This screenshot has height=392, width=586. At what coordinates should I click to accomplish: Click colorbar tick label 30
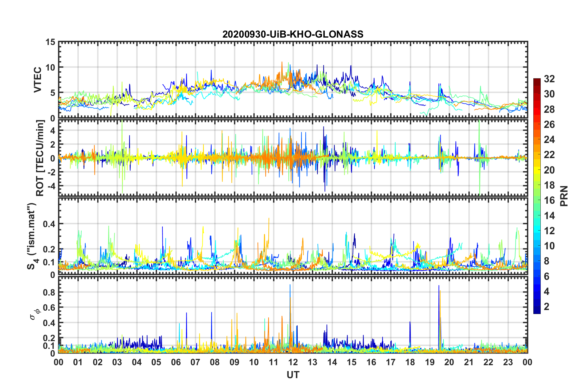point(549,94)
